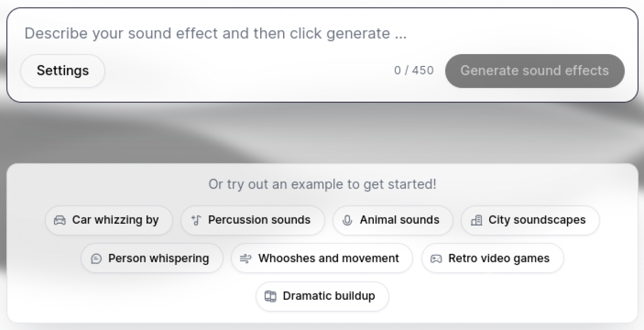Click the icon beside Dramatic buildup

click(x=270, y=296)
